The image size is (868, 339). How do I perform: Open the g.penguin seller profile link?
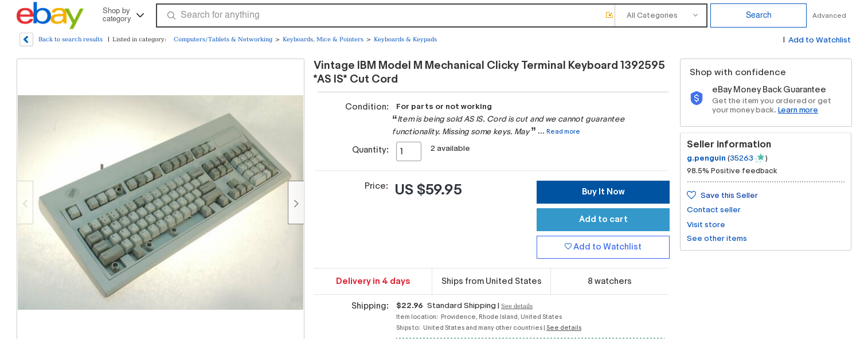pos(706,158)
